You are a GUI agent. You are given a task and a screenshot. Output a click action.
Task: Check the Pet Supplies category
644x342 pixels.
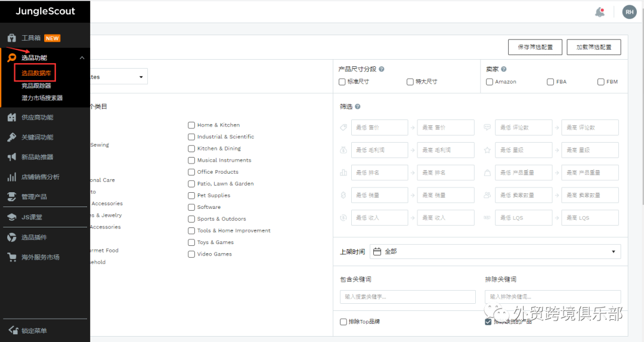pyautogui.click(x=191, y=196)
